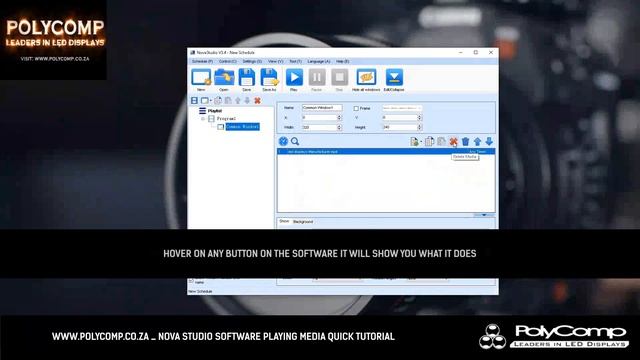Click the red Delete Media X icon
Image resolution: width=640 pixels, height=360 pixels.
(453, 142)
